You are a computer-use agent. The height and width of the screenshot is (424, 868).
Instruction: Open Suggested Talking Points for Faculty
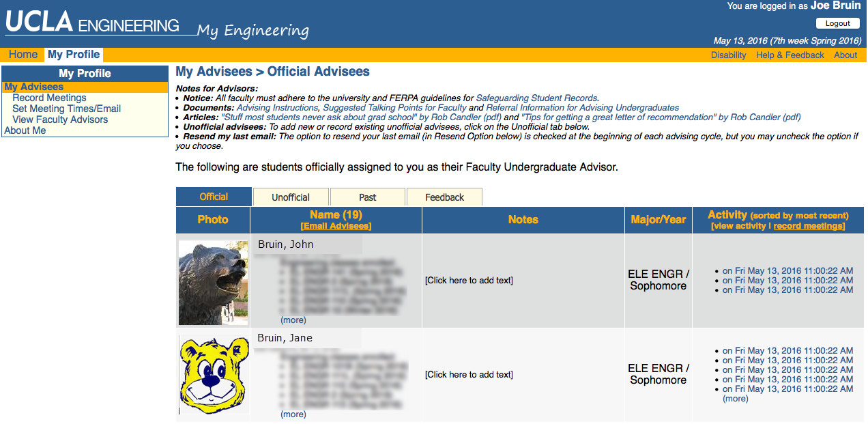click(x=394, y=108)
